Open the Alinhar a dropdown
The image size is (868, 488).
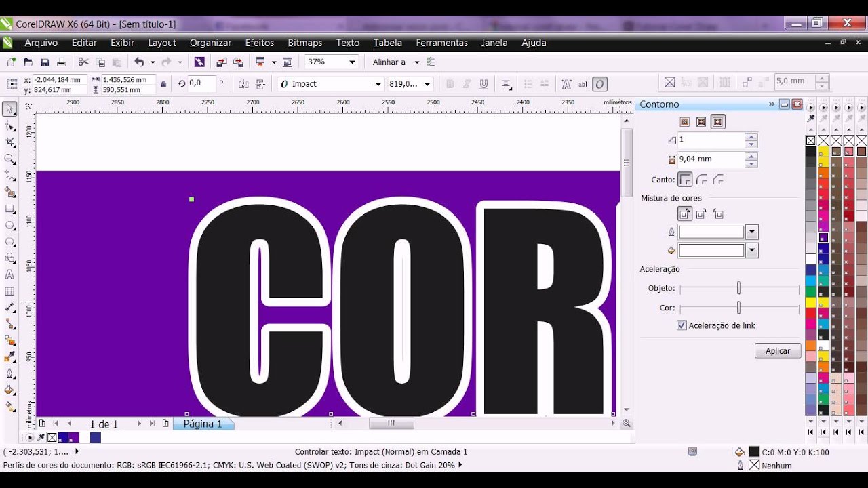[416, 62]
